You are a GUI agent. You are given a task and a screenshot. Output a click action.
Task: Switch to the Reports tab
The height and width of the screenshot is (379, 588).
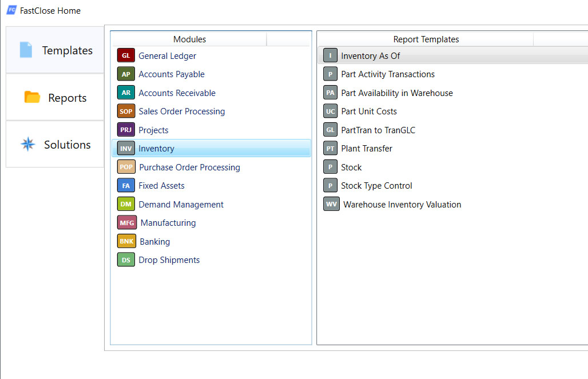point(55,98)
